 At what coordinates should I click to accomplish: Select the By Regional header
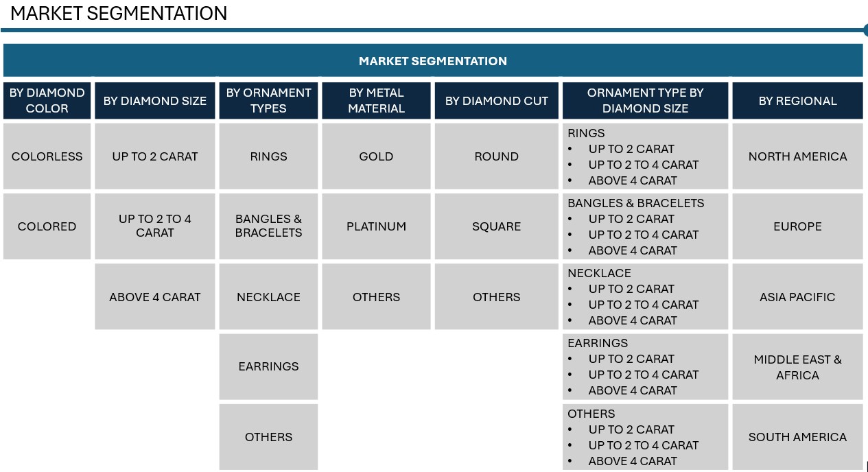pos(797,101)
